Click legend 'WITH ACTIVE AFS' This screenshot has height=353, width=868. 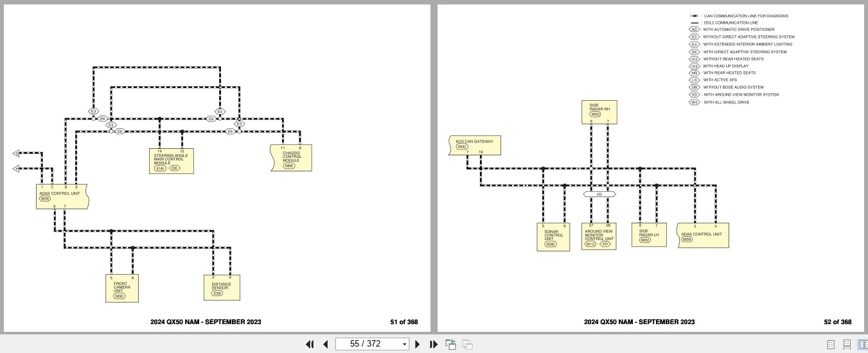tap(720, 80)
